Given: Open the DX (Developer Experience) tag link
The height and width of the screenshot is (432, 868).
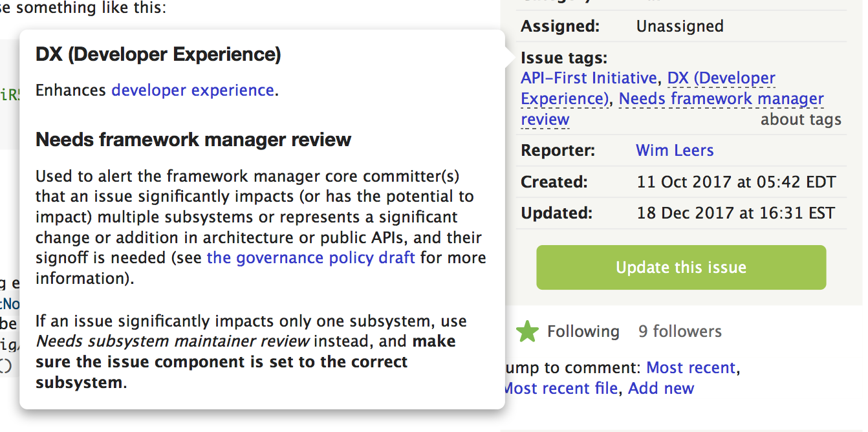Looking at the screenshot, I should (x=721, y=78).
